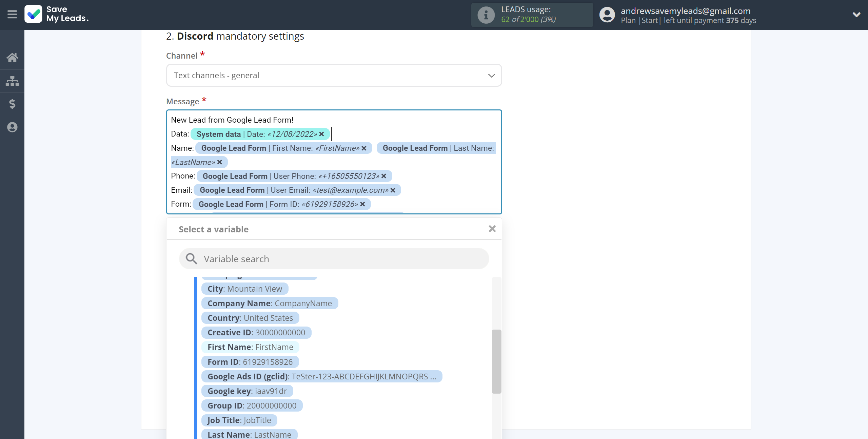868x439 pixels.
Task: Click the Message field label
Action: [x=182, y=102]
